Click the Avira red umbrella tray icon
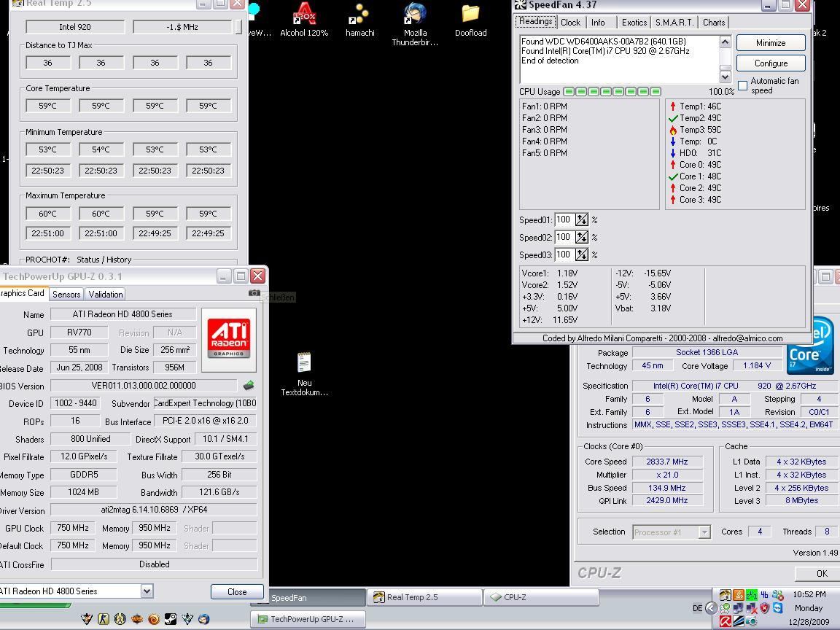Screen dimensions: 840x630 (726, 621)
